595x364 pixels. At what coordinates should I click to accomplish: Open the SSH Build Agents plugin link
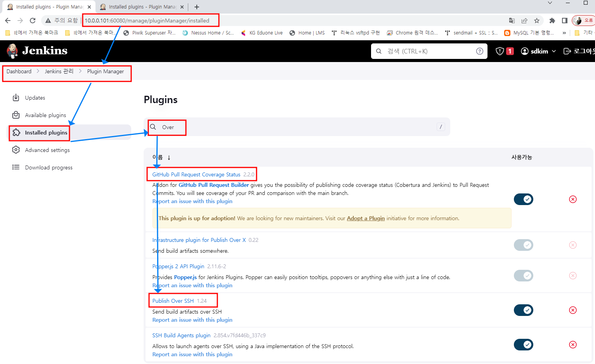click(181, 335)
